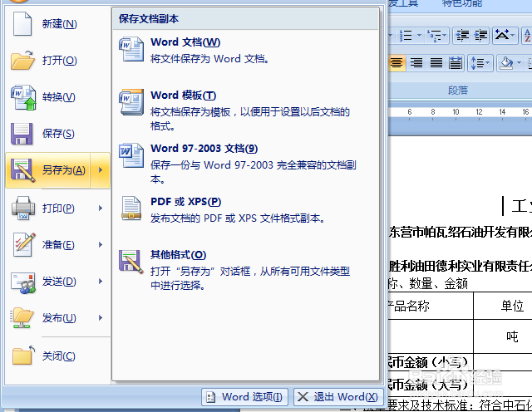Screen dimensions: 532x412
Task: Expand the 发布(U) submenu arrow
Action: pos(101,318)
